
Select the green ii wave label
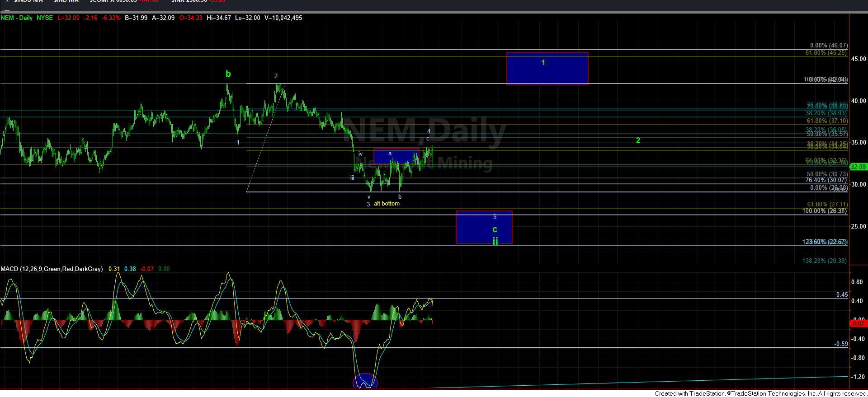495,242
